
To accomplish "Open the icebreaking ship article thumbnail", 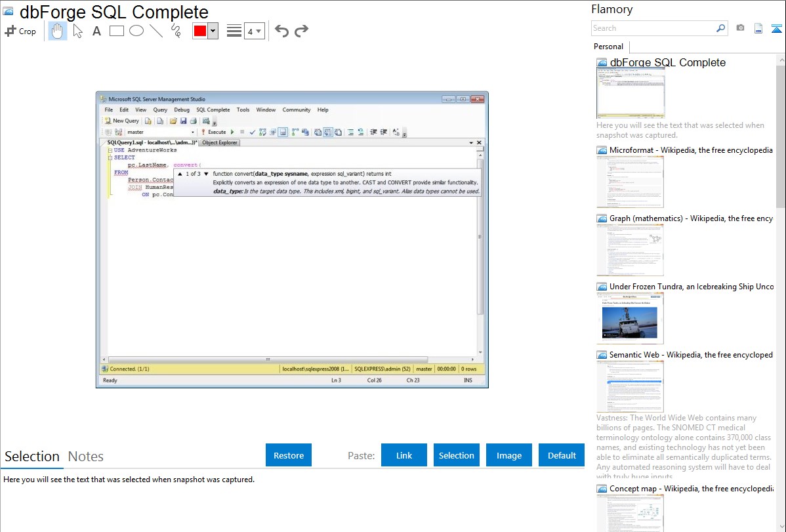I will coord(630,318).
